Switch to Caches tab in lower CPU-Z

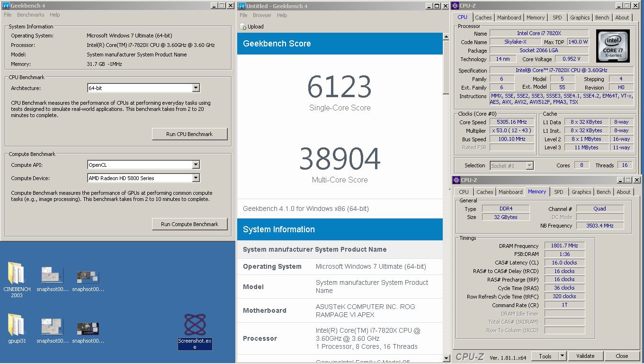click(485, 192)
